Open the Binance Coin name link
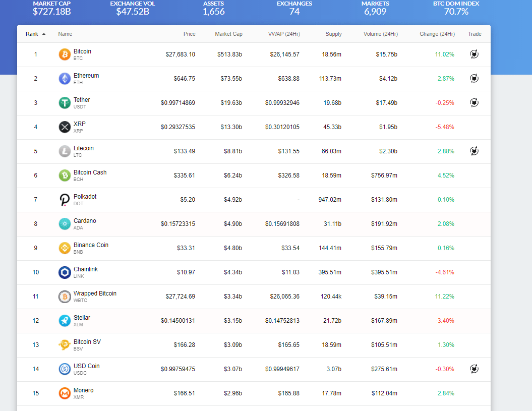 coord(91,245)
